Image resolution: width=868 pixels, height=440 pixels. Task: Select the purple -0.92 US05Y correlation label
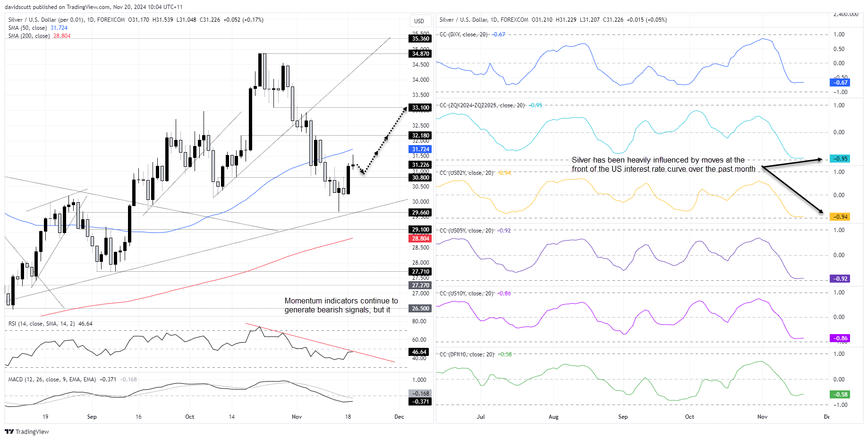pyautogui.click(x=840, y=279)
